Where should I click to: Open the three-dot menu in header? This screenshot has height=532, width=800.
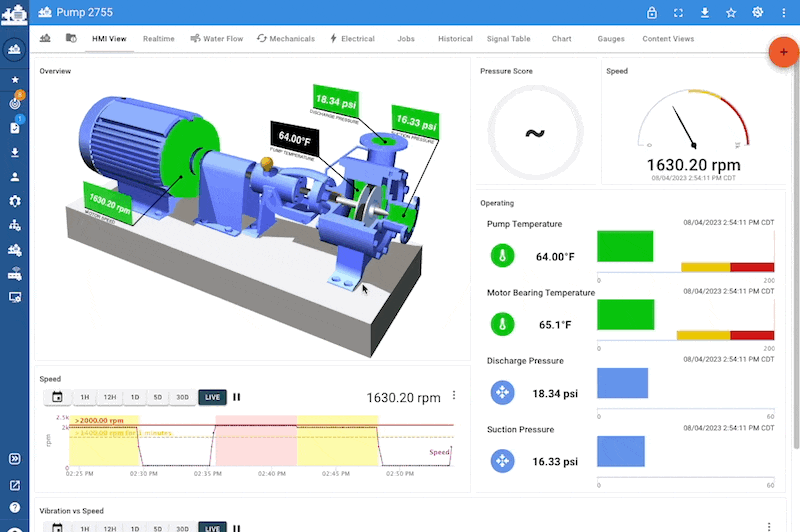click(783, 13)
